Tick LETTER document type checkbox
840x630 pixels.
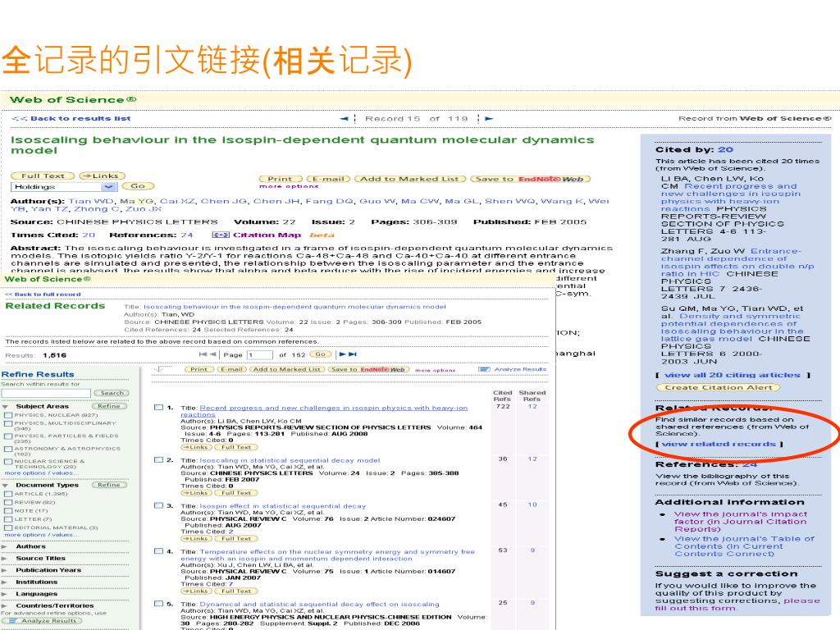tap(8, 519)
